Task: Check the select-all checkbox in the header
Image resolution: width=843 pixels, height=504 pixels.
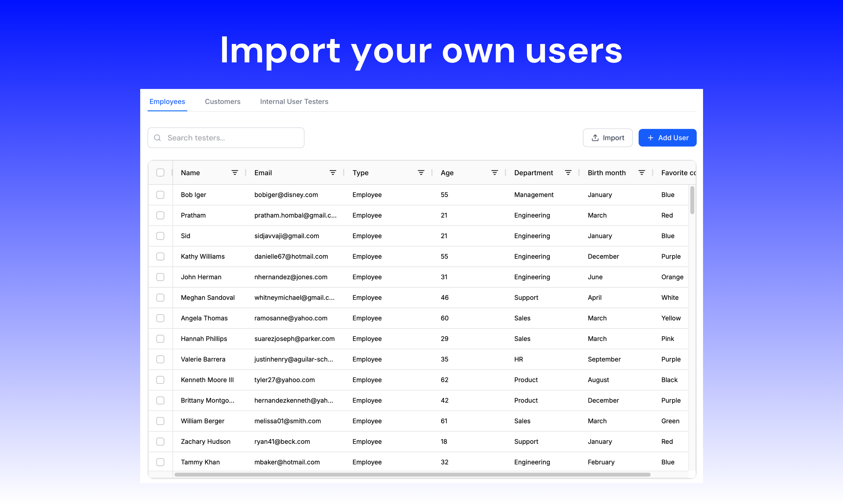Action: [x=160, y=173]
